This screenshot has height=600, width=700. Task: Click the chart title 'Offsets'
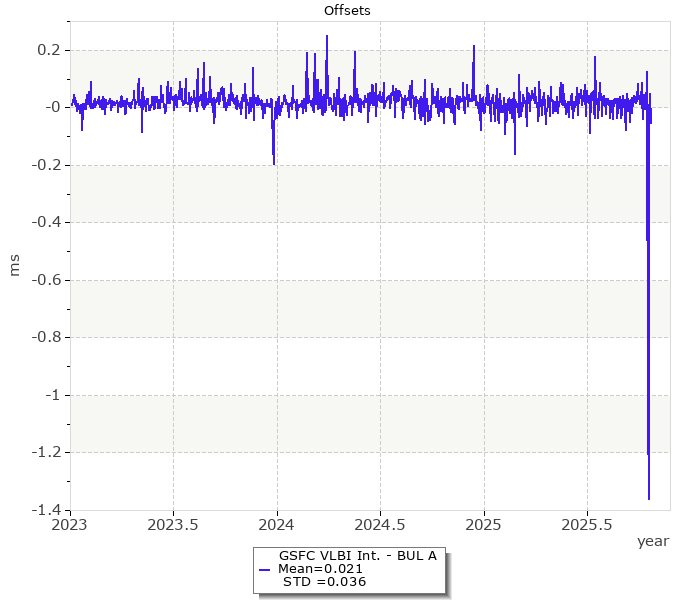(x=347, y=11)
